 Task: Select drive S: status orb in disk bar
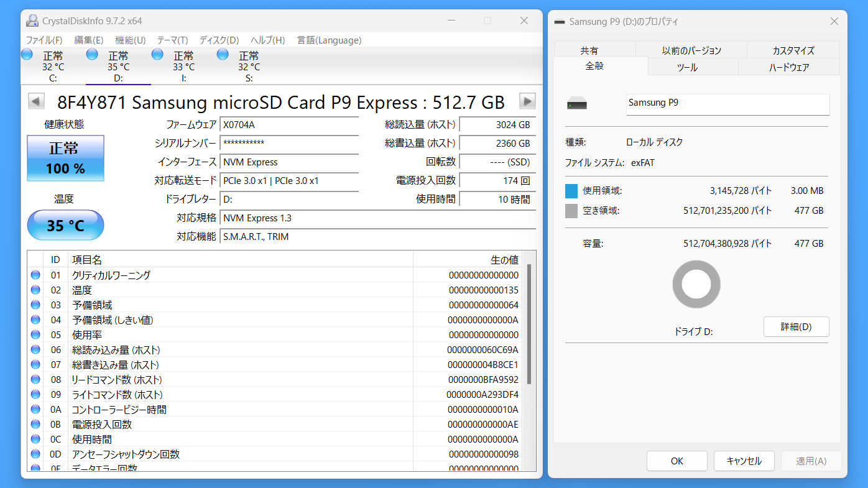tap(223, 55)
